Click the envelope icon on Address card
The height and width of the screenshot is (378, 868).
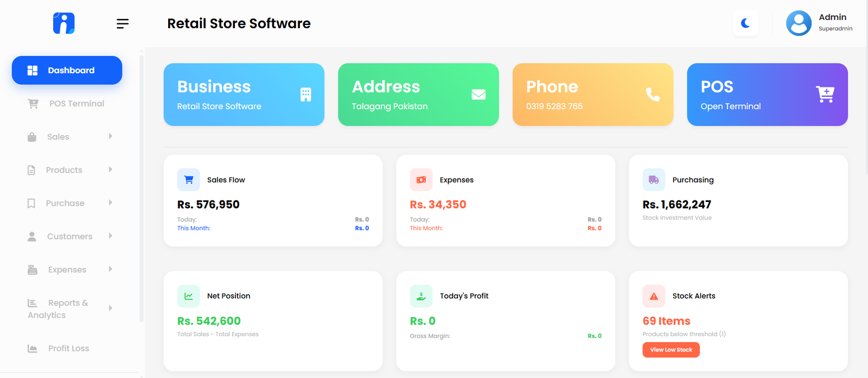[x=478, y=94]
